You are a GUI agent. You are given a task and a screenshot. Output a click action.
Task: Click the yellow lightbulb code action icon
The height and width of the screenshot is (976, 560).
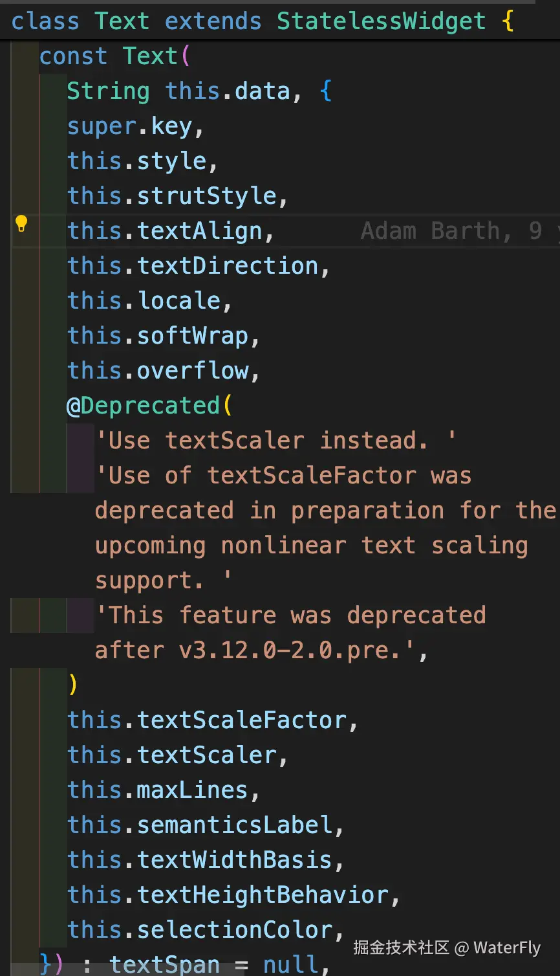pyautogui.click(x=21, y=224)
